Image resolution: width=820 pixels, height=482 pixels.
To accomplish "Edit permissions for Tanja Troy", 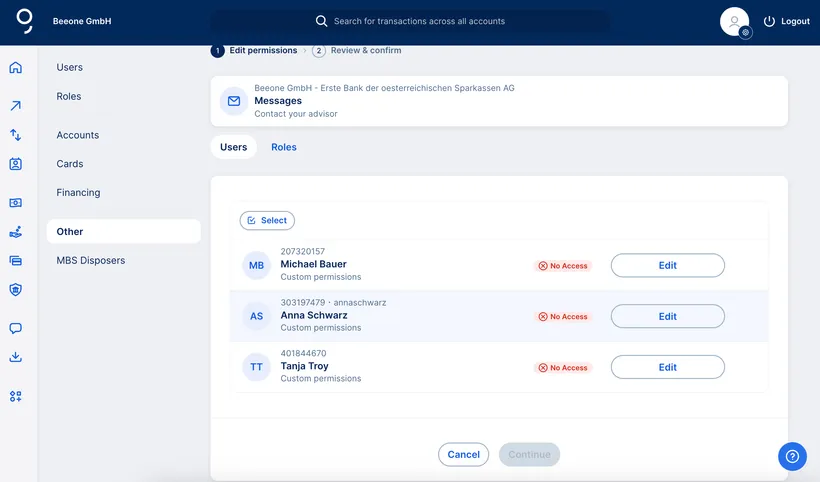I will coord(668,367).
